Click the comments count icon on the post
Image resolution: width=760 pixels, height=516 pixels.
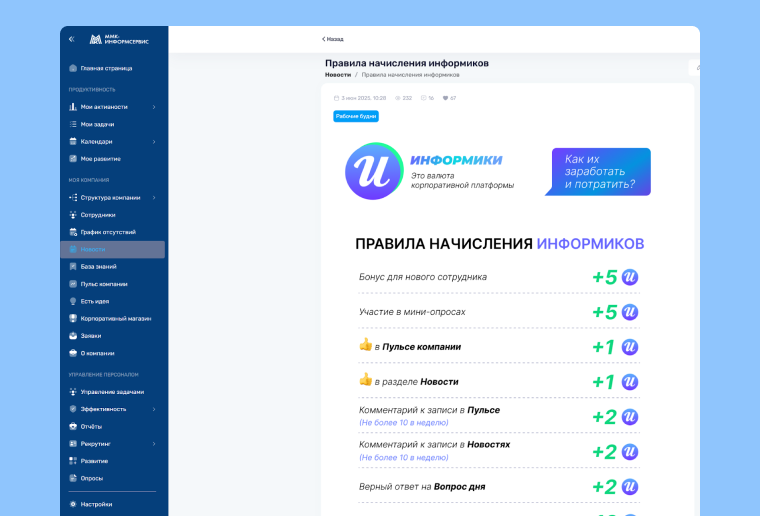[x=424, y=98]
